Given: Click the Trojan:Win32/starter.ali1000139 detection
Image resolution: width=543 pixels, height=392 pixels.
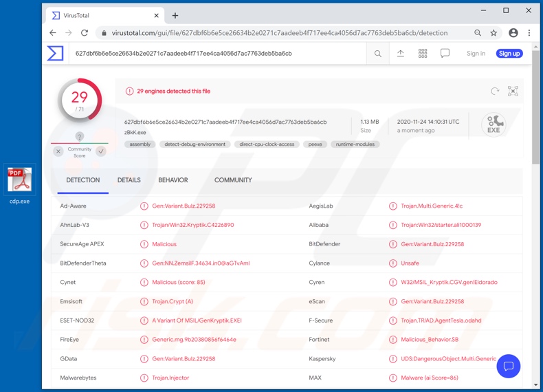Looking at the screenshot, I should point(441,225).
